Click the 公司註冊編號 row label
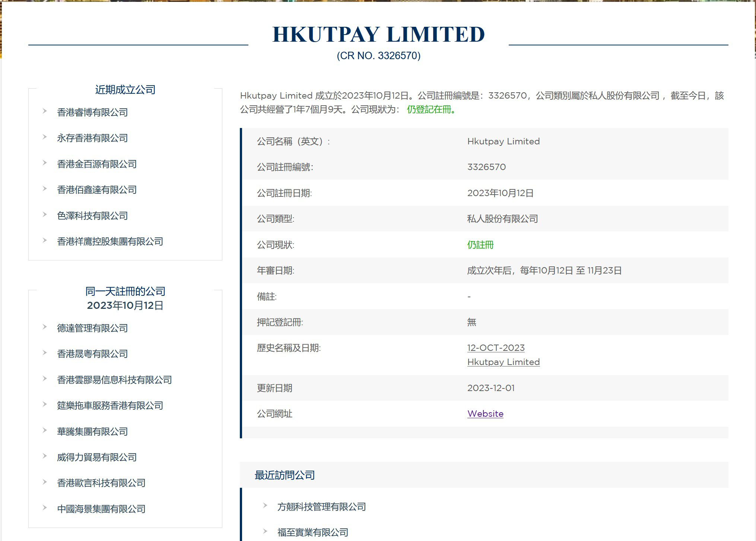 pyautogui.click(x=285, y=167)
